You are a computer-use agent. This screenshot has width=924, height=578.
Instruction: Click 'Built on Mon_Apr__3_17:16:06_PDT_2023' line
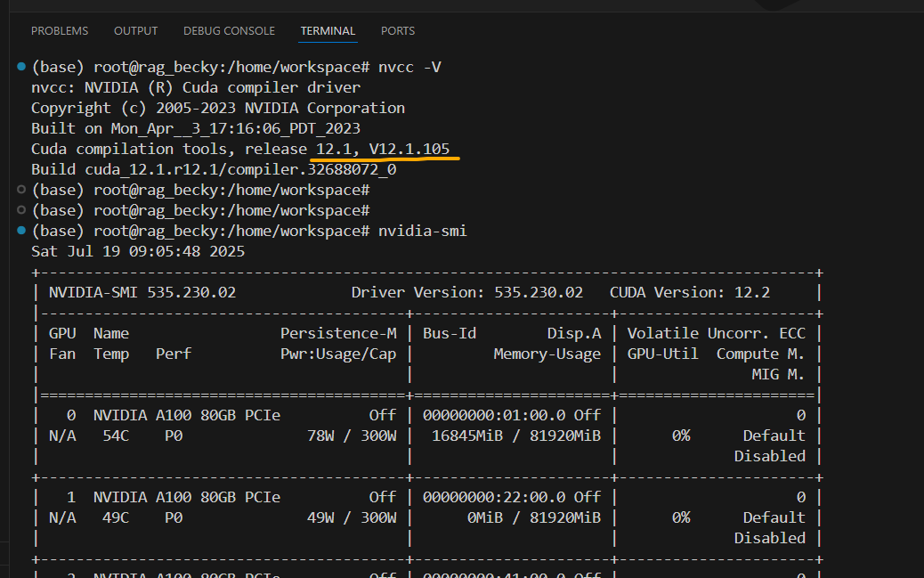pyautogui.click(x=196, y=128)
